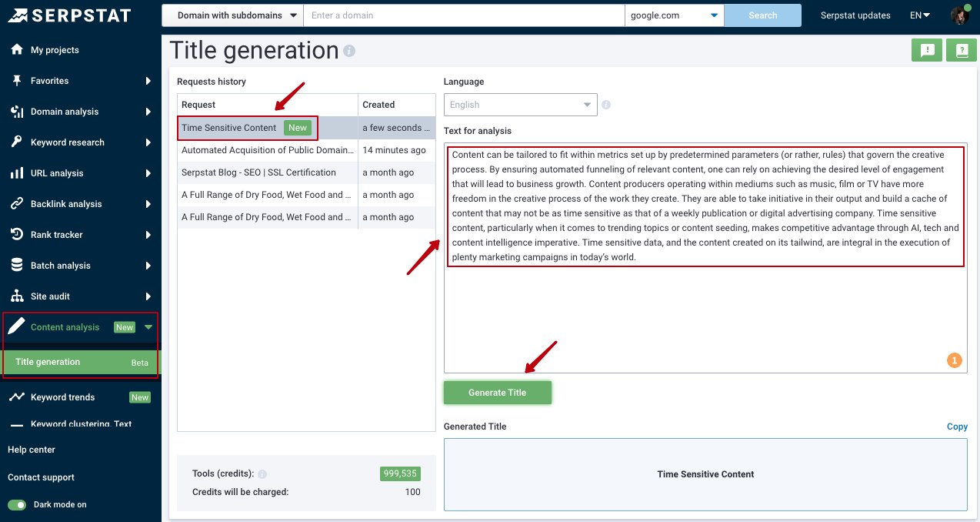Select the Time Sensitive Content request row

(x=306, y=128)
